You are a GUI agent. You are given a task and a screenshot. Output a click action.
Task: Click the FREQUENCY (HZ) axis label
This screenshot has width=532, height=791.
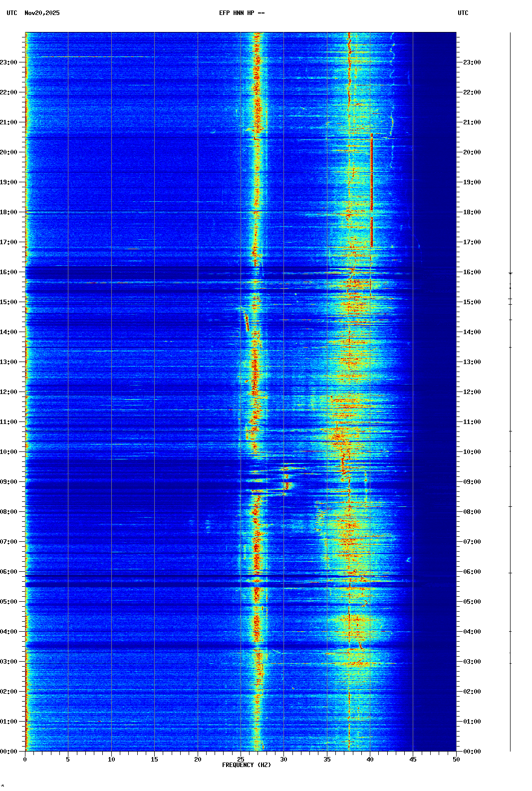pos(247,765)
